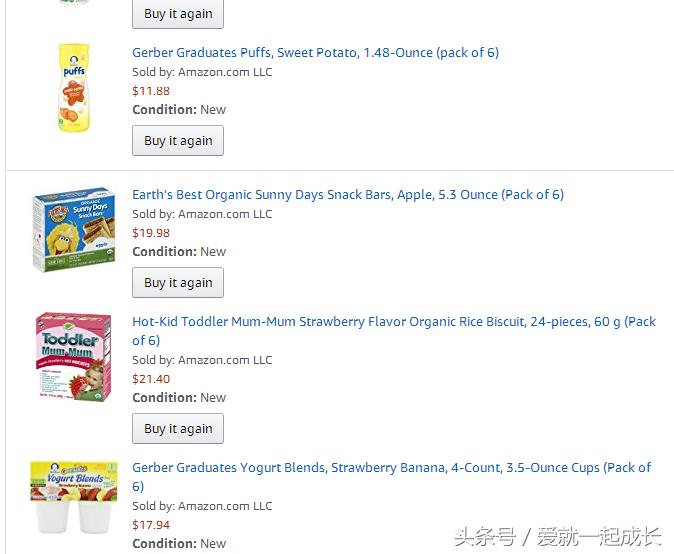
Task: Click the Earth's Best Snack Bars image
Action: [73, 229]
